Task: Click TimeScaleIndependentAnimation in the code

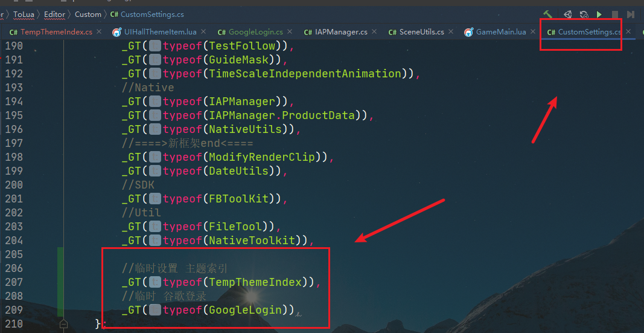Action: coord(305,74)
